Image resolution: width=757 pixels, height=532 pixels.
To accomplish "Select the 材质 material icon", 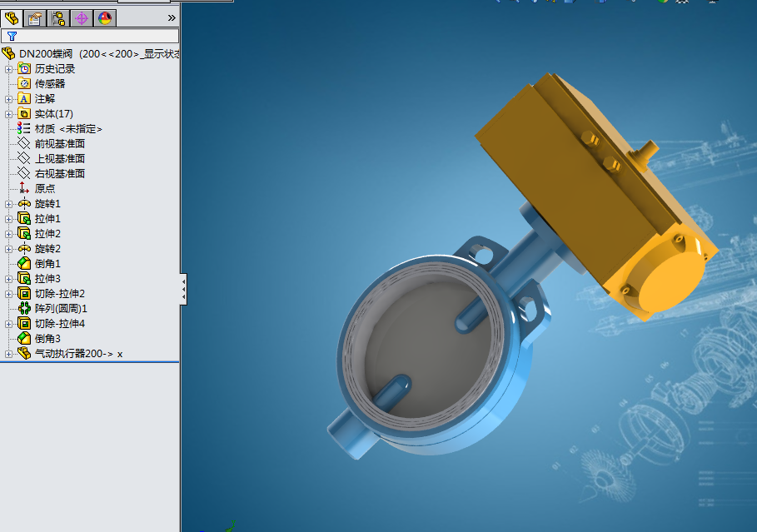I will click(x=24, y=128).
